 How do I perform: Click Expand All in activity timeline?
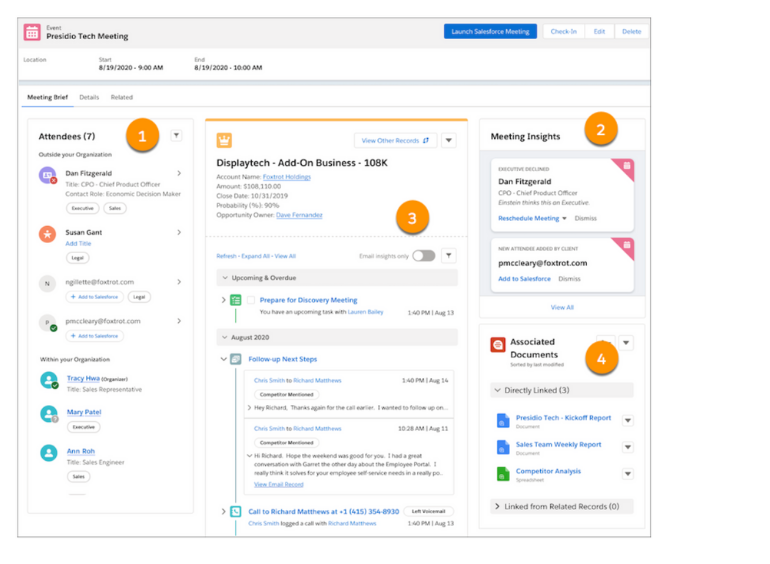[x=255, y=256]
